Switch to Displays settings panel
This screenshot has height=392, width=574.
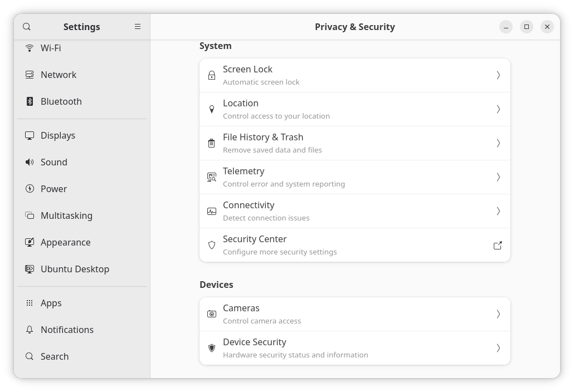[58, 135]
